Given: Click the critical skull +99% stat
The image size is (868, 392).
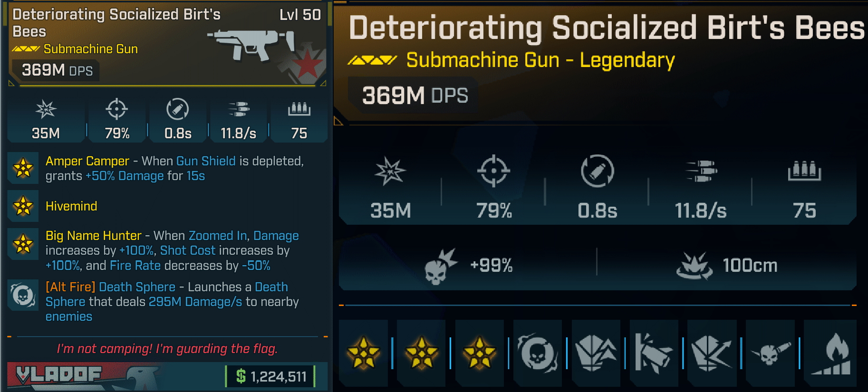Looking at the screenshot, I should click(468, 265).
